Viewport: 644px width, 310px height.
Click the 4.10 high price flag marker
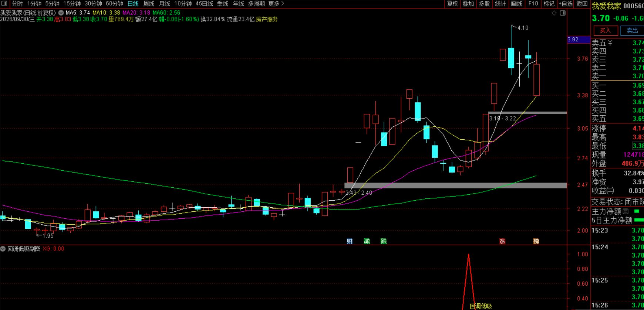coord(520,28)
